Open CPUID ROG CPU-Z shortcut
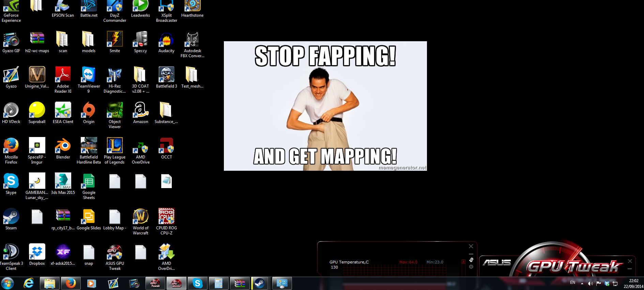This screenshot has width=644, height=290. [x=167, y=222]
